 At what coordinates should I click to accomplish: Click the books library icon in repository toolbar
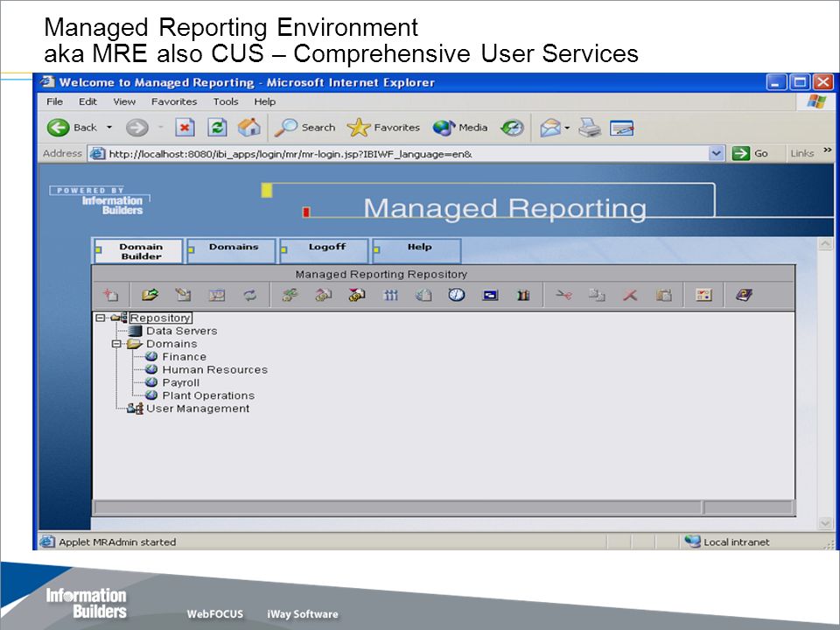point(523,295)
